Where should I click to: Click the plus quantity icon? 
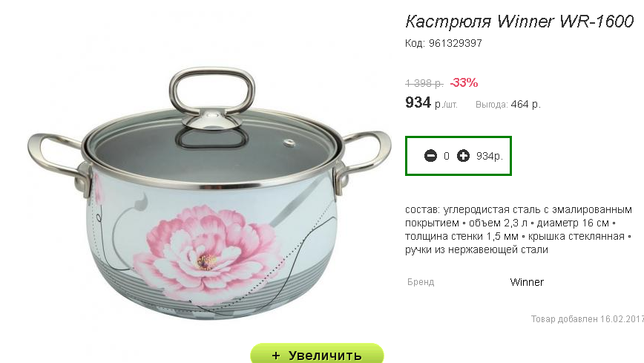pos(463,156)
